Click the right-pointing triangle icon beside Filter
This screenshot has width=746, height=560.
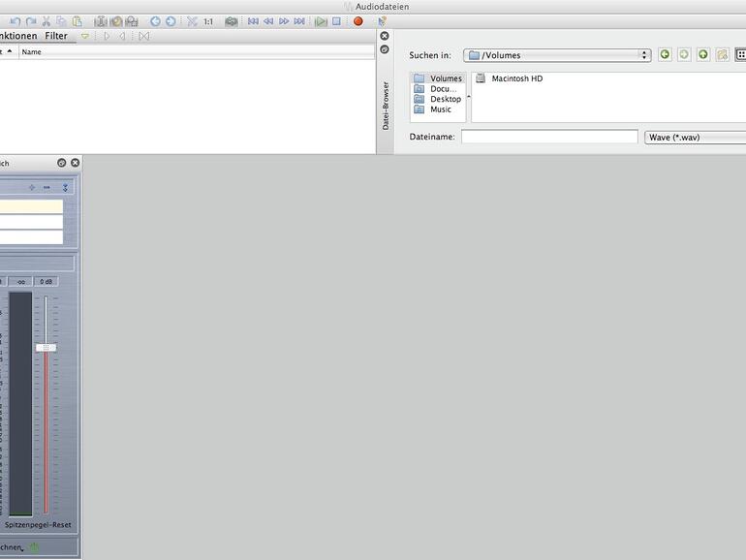click(107, 36)
